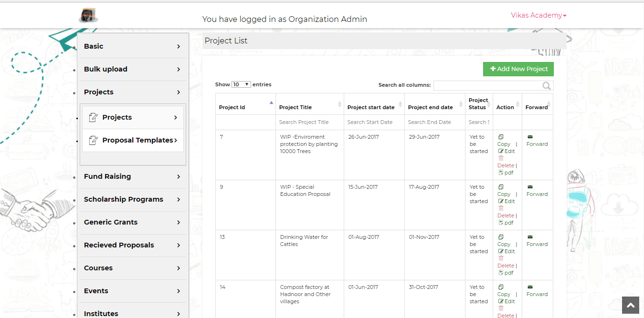Screen dimensions: 644x318
Task: Click the Proposal Templates notepad icon
Action: pyautogui.click(x=94, y=140)
